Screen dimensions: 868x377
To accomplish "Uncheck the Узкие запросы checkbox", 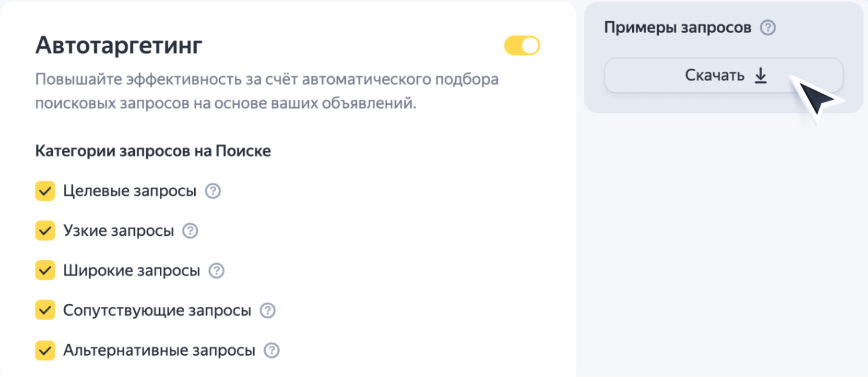I will [45, 231].
